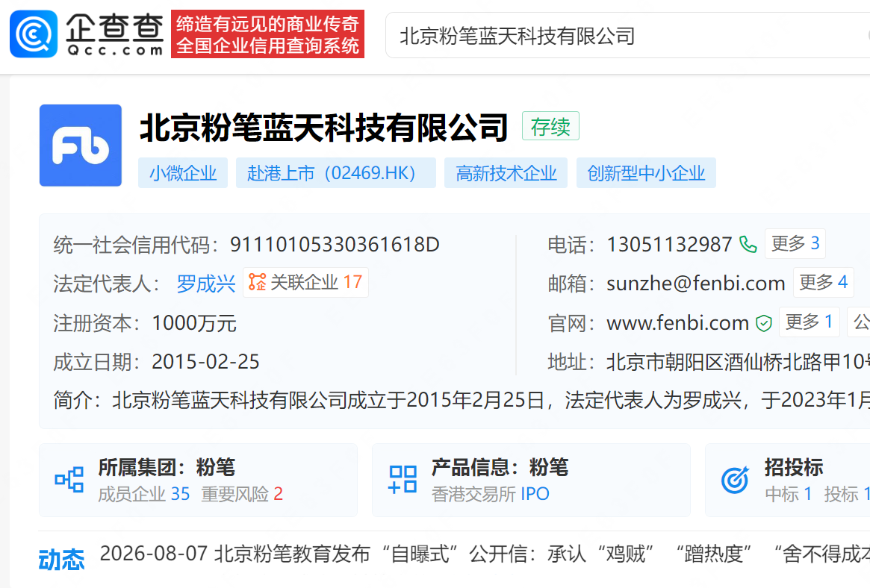
Task: Expand 更多 4 email addresses
Action: coord(824,282)
